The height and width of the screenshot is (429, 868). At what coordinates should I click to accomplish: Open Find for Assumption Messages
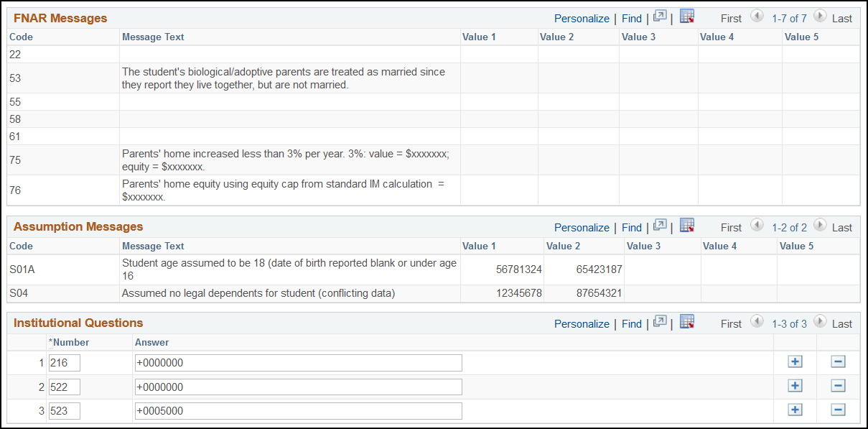631,227
